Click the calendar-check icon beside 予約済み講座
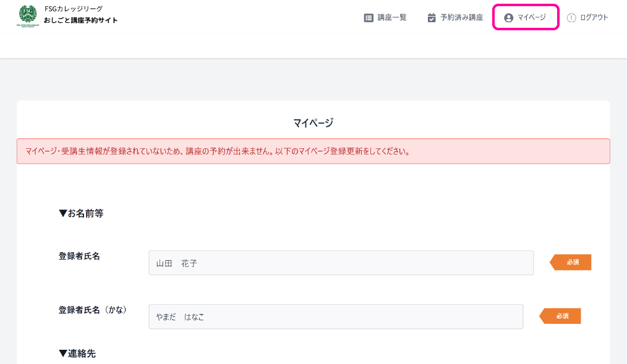627x364 pixels. coord(432,18)
